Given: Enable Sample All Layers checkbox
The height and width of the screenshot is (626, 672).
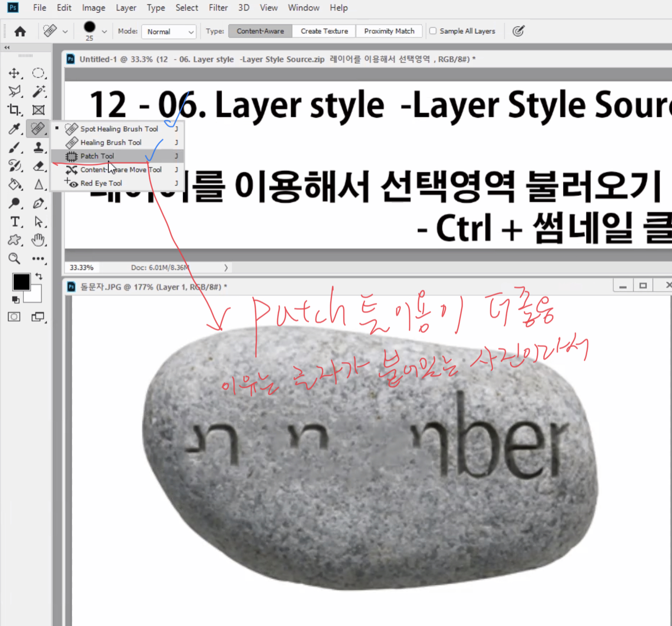Looking at the screenshot, I should (x=433, y=31).
